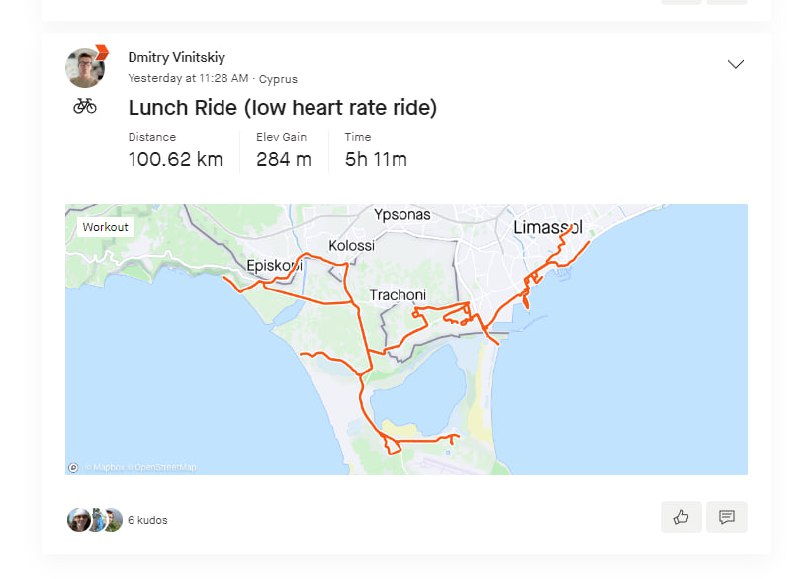
Task: Click the 100.62 km distance stat
Action: click(x=176, y=159)
